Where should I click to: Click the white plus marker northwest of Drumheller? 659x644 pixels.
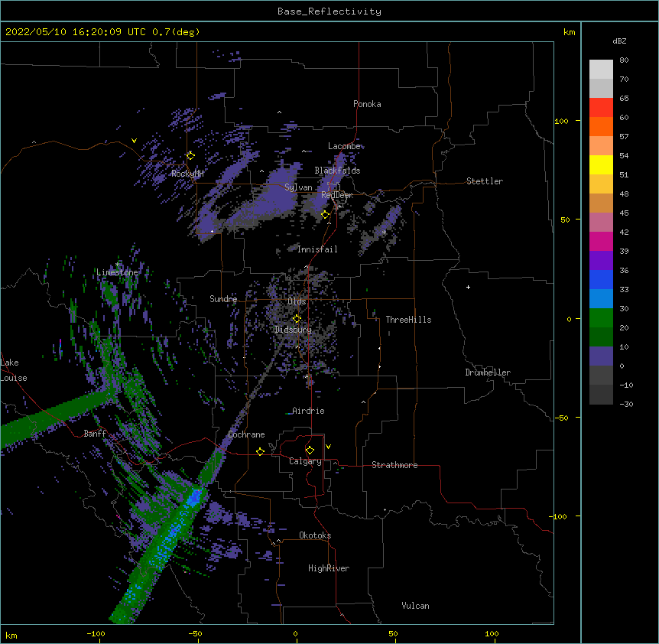468,287
